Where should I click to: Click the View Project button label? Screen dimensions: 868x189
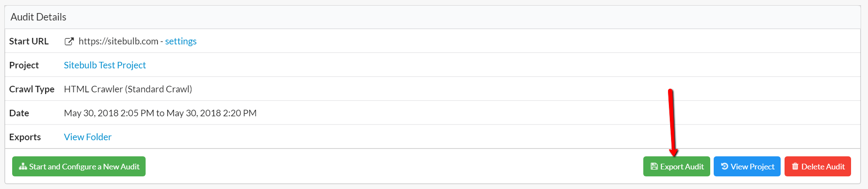pyautogui.click(x=752, y=167)
